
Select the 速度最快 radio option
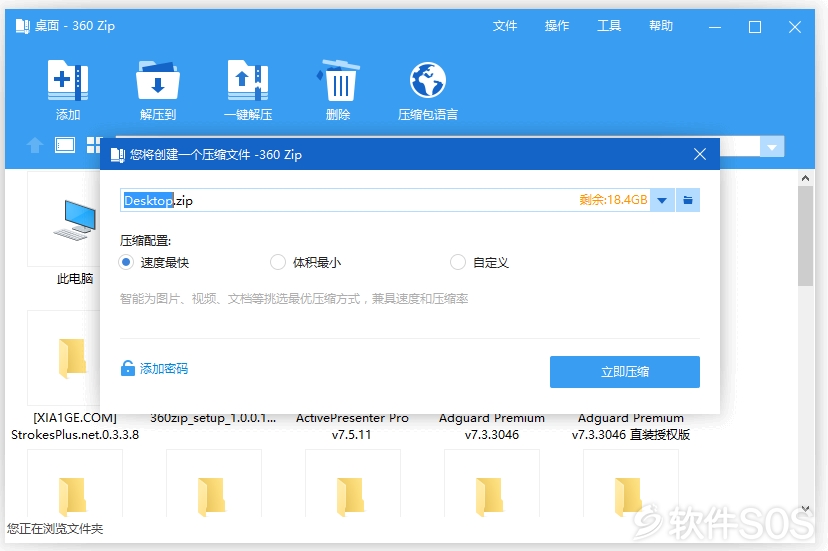(x=126, y=262)
